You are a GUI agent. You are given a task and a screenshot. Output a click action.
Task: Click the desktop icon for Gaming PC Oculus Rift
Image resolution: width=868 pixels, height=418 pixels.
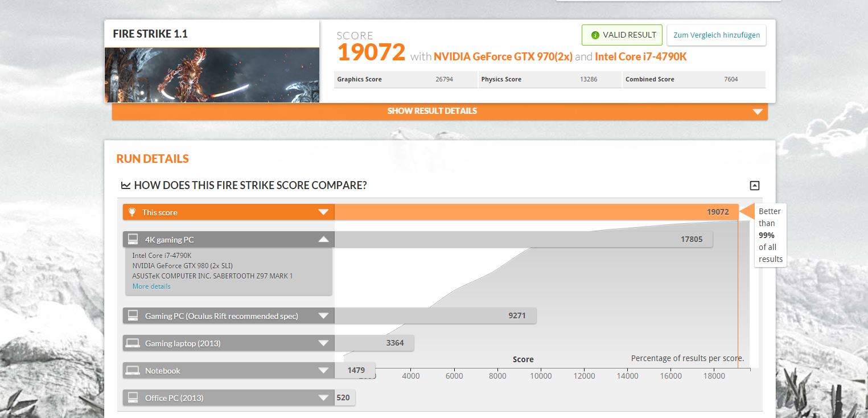(x=133, y=315)
